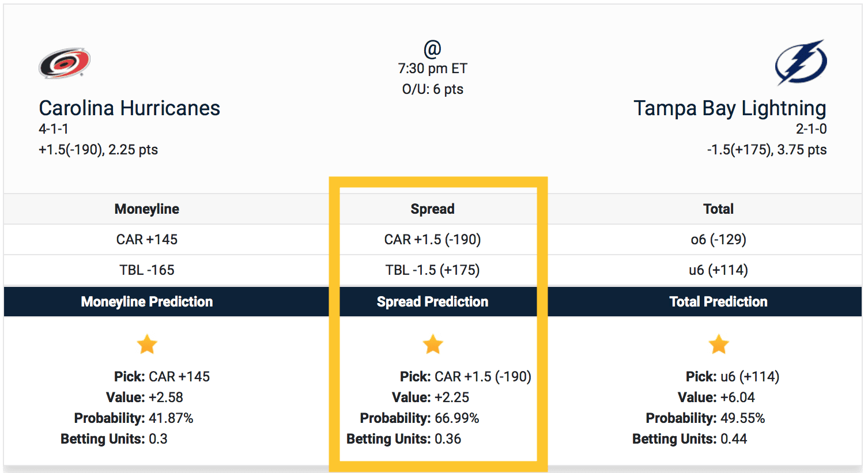Open the Carolina Hurricanes team name

pyautogui.click(x=129, y=108)
